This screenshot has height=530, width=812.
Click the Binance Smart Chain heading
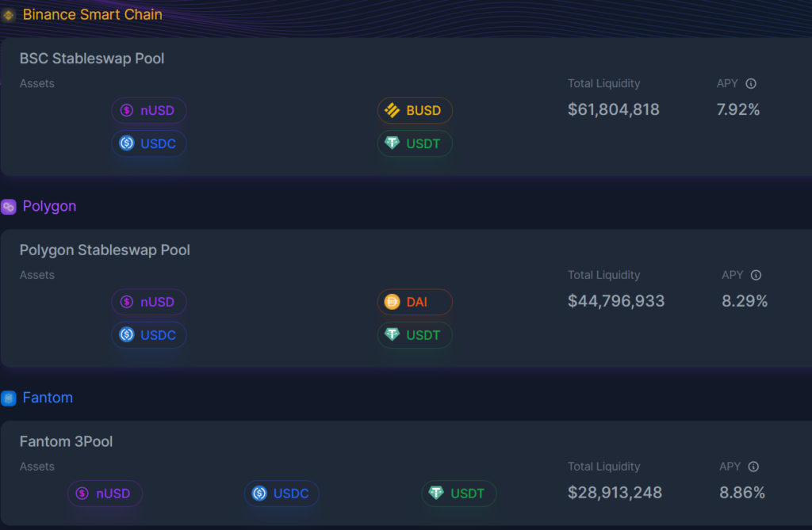coord(92,14)
